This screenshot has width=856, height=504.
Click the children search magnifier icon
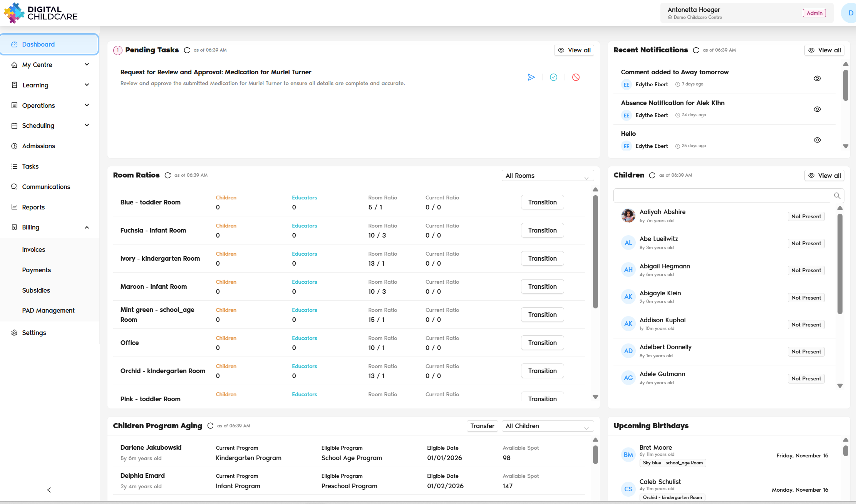[837, 196]
